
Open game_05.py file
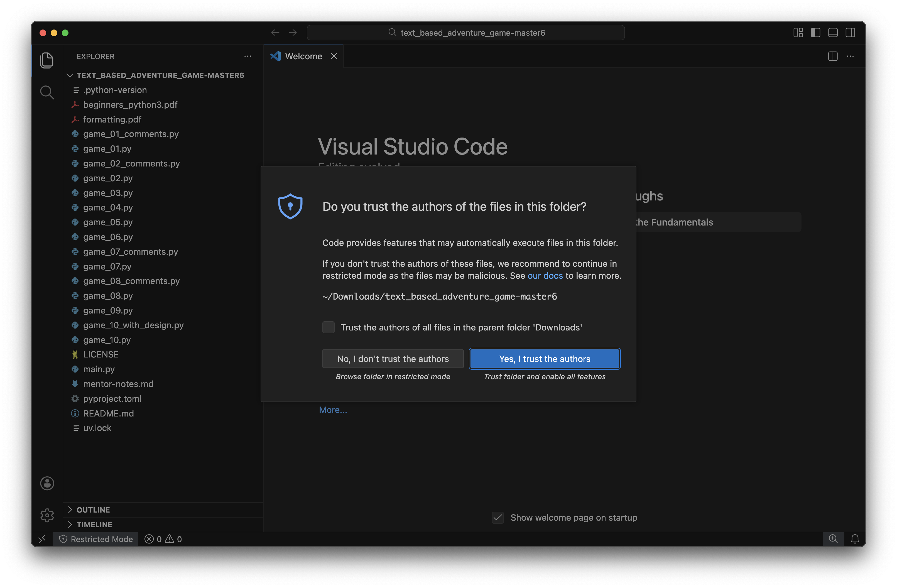point(163,222)
